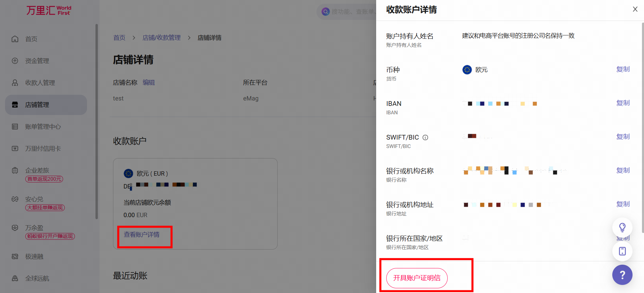Copy the IBAN value
The height and width of the screenshot is (293, 644).
[x=623, y=103]
